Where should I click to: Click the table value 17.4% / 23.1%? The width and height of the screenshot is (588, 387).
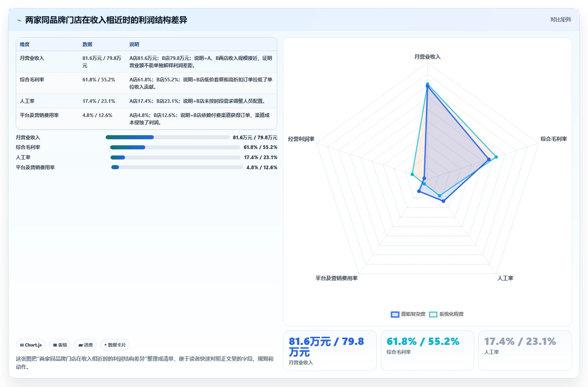pyautogui.click(x=99, y=101)
